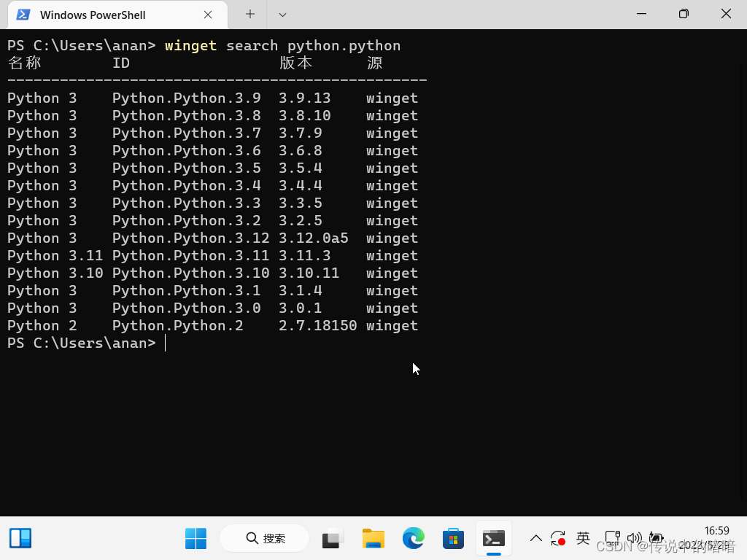
Task: Click the 版本 column header
Action: [x=295, y=63]
